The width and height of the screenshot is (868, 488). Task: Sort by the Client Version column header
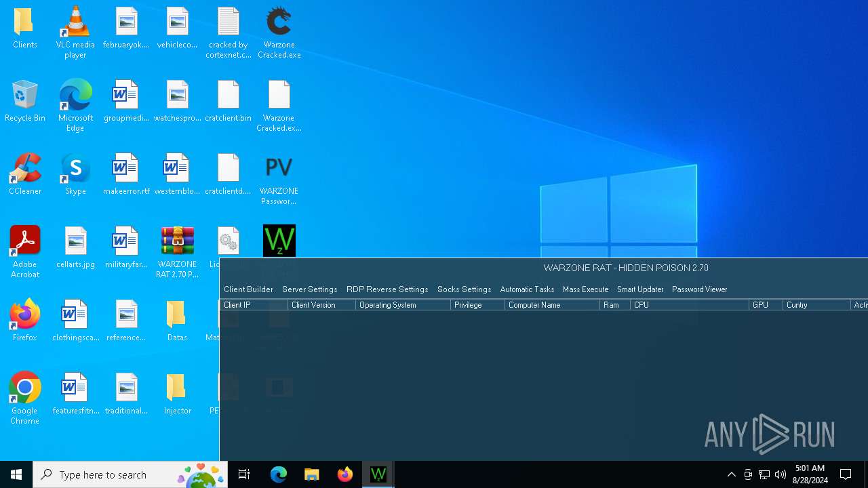pyautogui.click(x=321, y=305)
